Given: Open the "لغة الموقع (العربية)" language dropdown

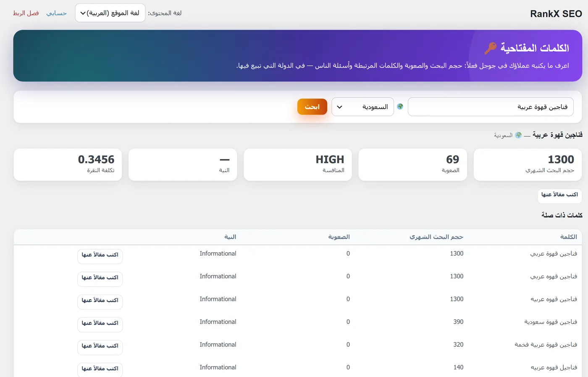Looking at the screenshot, I should pyautogui.click(x=110, y=13).
